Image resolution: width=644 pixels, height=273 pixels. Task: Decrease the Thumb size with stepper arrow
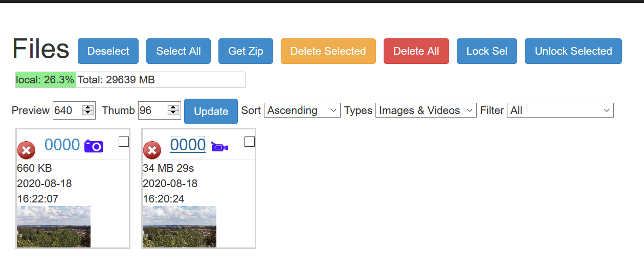(x=174, y=113)
